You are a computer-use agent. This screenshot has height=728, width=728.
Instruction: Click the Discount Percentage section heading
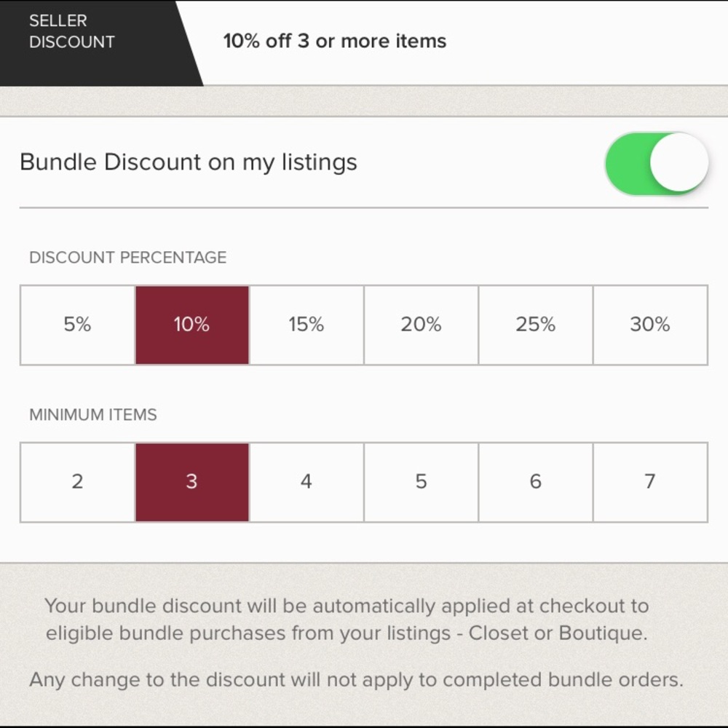128,258
